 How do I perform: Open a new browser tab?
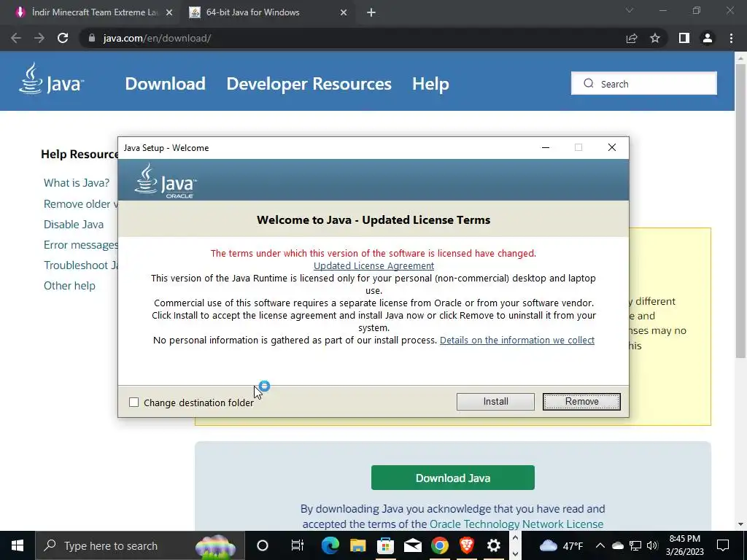click(x=371, y=13)
